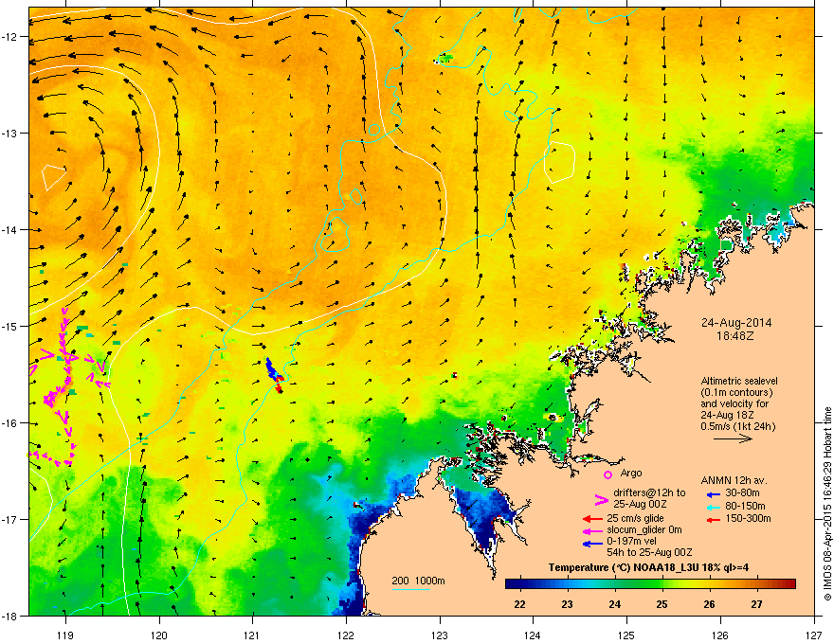Click the 24 tick on the color bar
The image size is (834, 644).
(614, 604)
